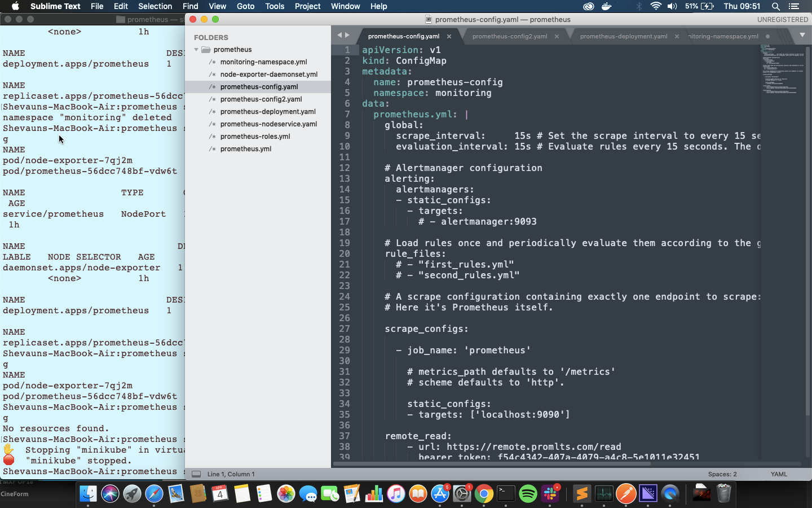Close the prometheus-config.yaml tab

coord(449,36)
